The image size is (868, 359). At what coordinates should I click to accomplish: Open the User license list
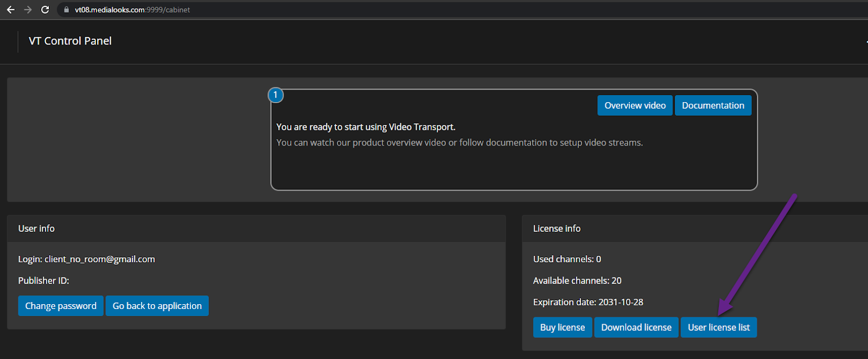point(718,327)
